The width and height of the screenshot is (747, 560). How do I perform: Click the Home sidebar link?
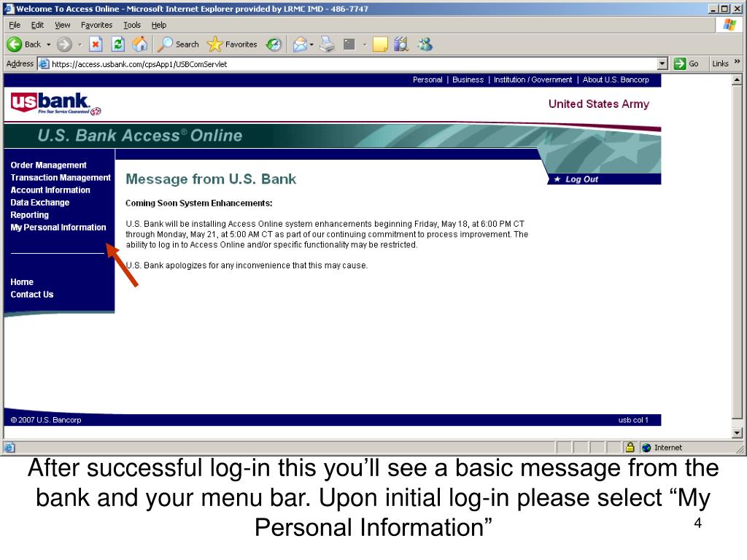click(22, 282)
